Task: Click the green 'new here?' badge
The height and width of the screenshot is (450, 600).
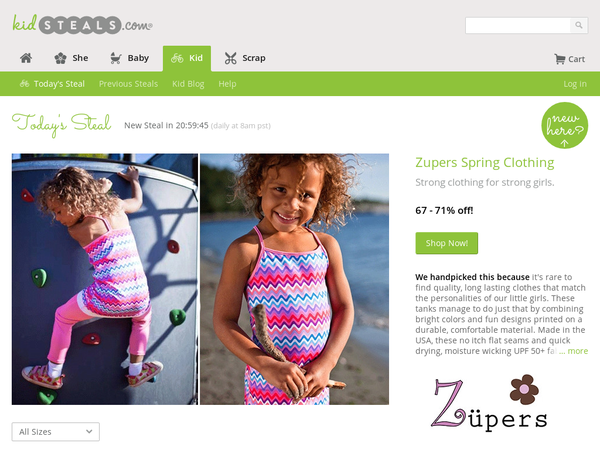Action: click(564, 125)
